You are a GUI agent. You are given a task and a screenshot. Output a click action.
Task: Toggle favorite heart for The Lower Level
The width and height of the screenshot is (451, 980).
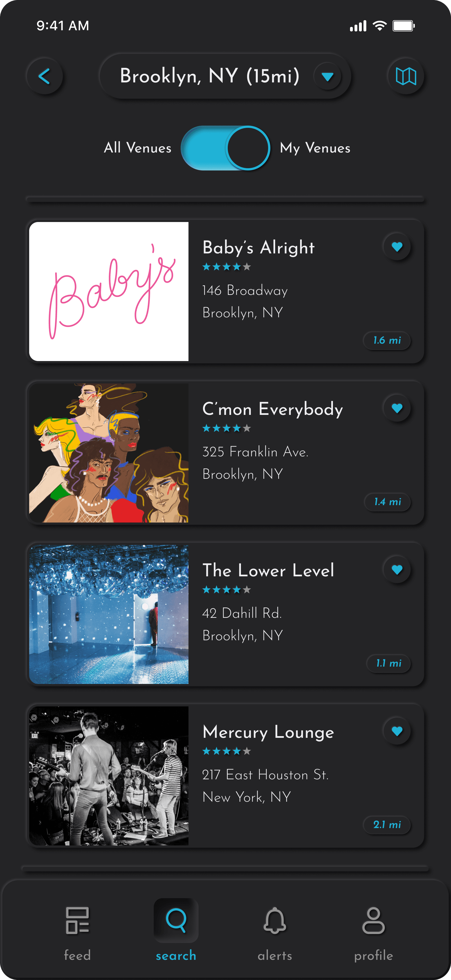pos(397,570)
